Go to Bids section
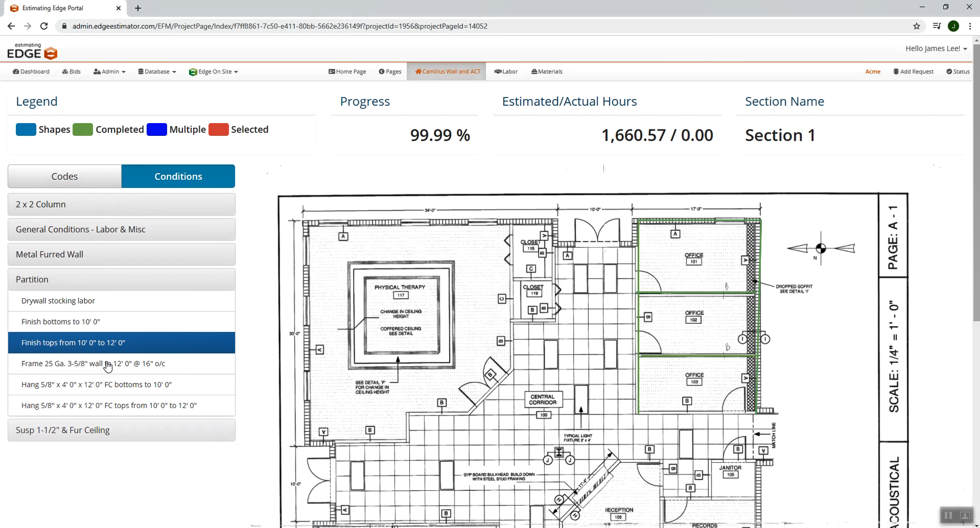The image size is (980, 528). (x=72, y=72)
